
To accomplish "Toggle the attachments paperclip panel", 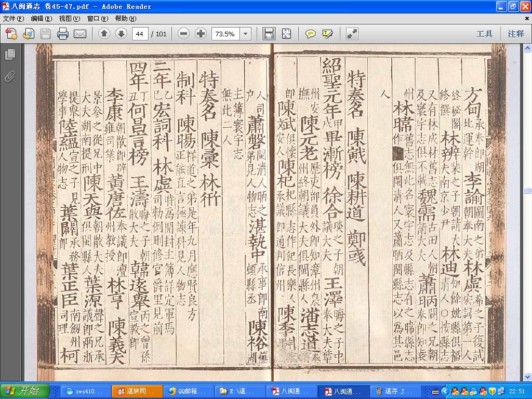I will (10, 77).
